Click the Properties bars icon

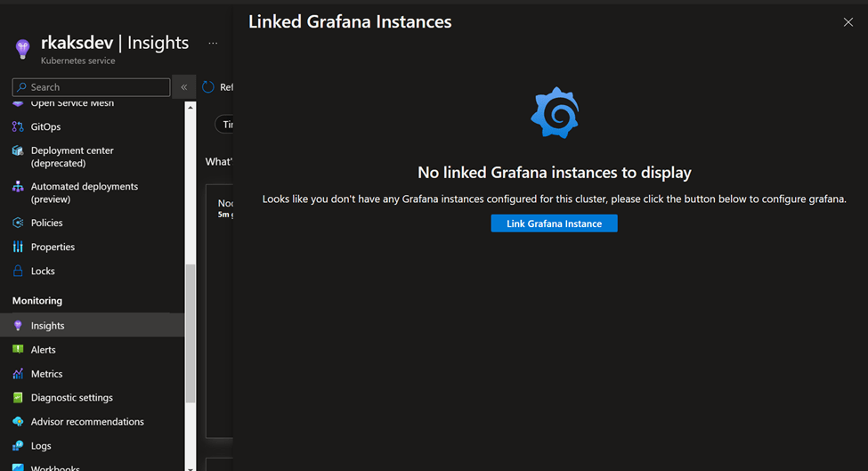click(x=18, y=247)
